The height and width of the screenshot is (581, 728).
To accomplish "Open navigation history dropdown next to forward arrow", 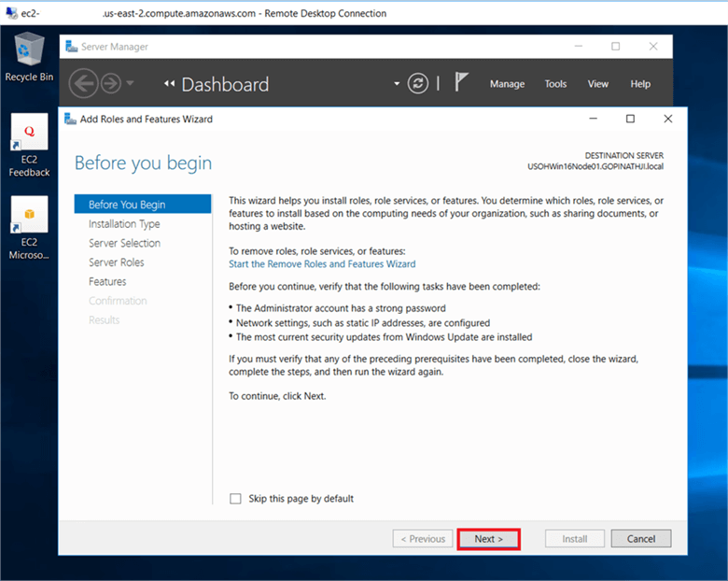I will pyautogui.click(x=130, y=83).
